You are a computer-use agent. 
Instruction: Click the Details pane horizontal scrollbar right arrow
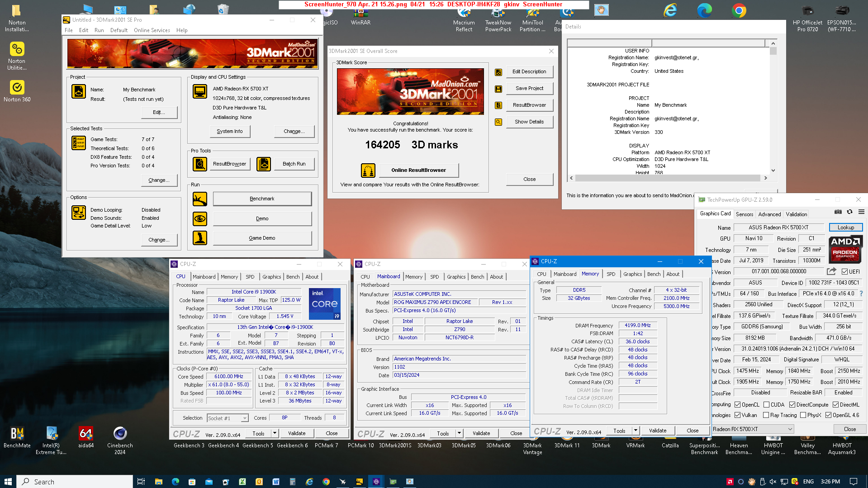point(765,178)
